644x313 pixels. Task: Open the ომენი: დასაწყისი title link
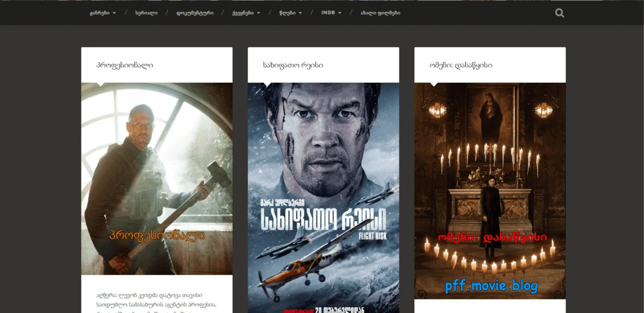(x=461, y=65)
